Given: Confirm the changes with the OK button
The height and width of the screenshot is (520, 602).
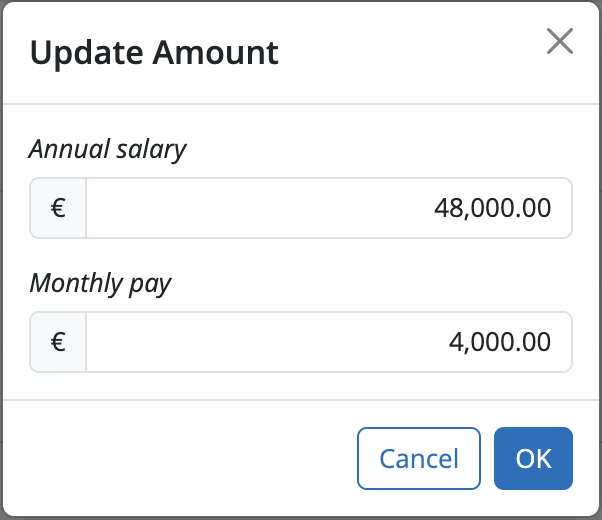Looking at the screenshot, I should click(533, 459).
